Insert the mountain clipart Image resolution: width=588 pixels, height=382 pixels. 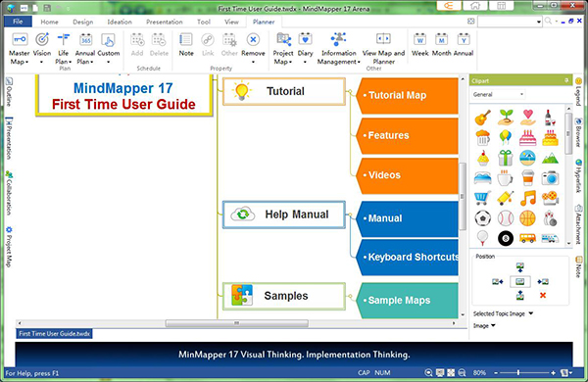pyautogui.click(x=550, y=158)
